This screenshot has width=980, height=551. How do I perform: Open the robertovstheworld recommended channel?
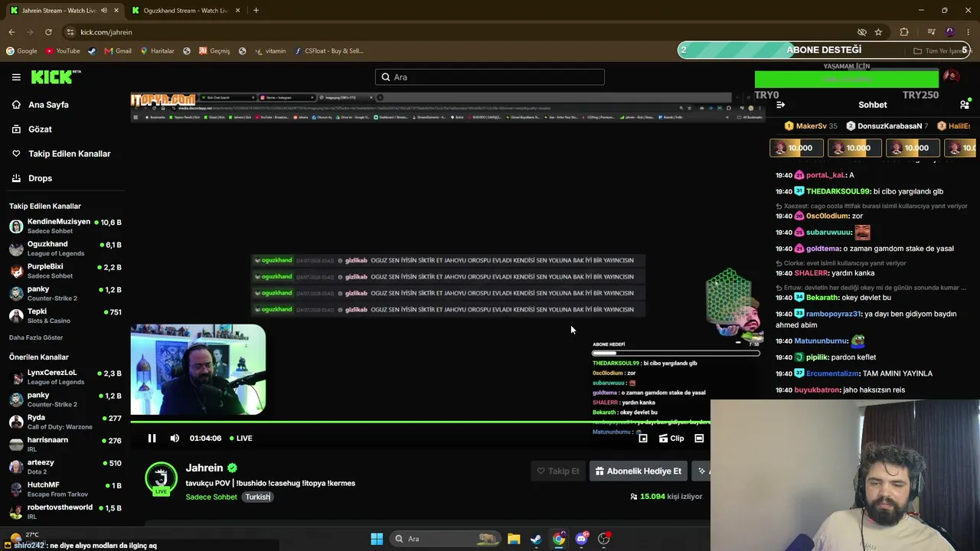pos(65,511)
